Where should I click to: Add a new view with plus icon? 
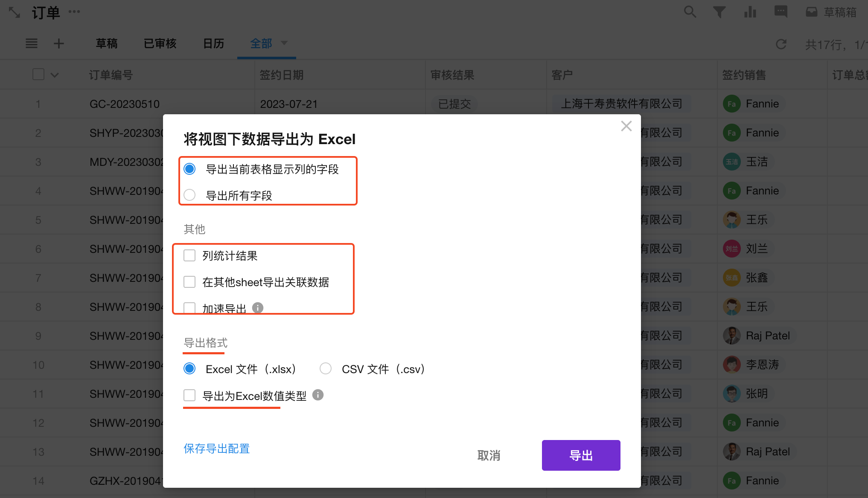(59, 43)
